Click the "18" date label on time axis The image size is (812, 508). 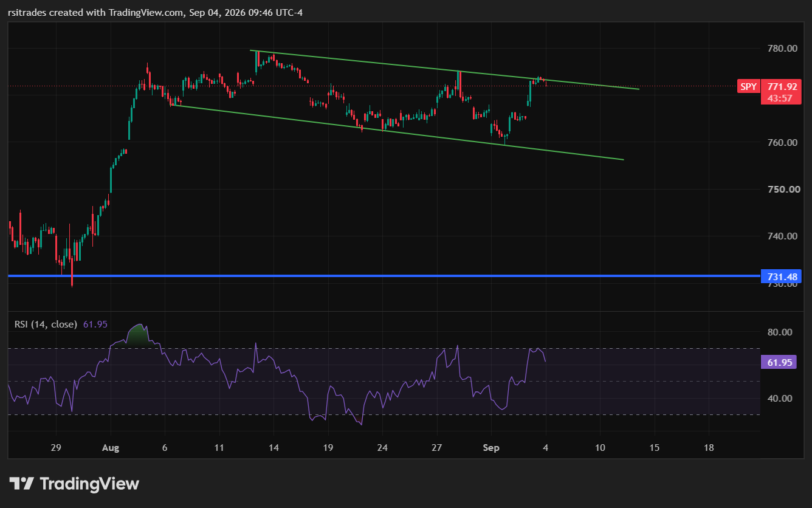[709, 448]
